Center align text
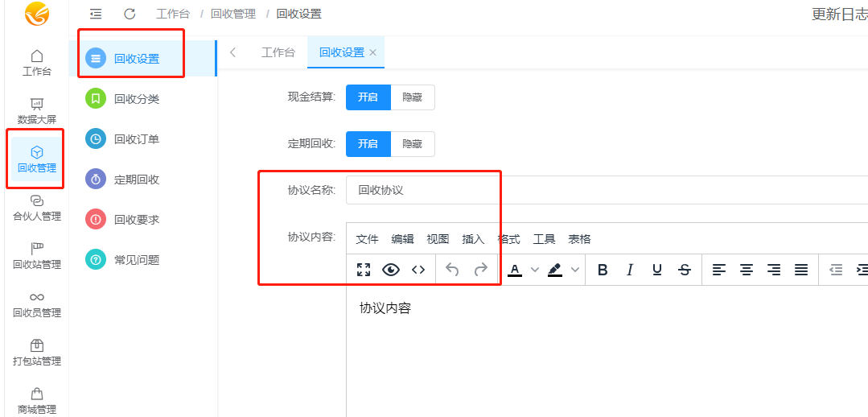868x417 pixels. (747, 270)
